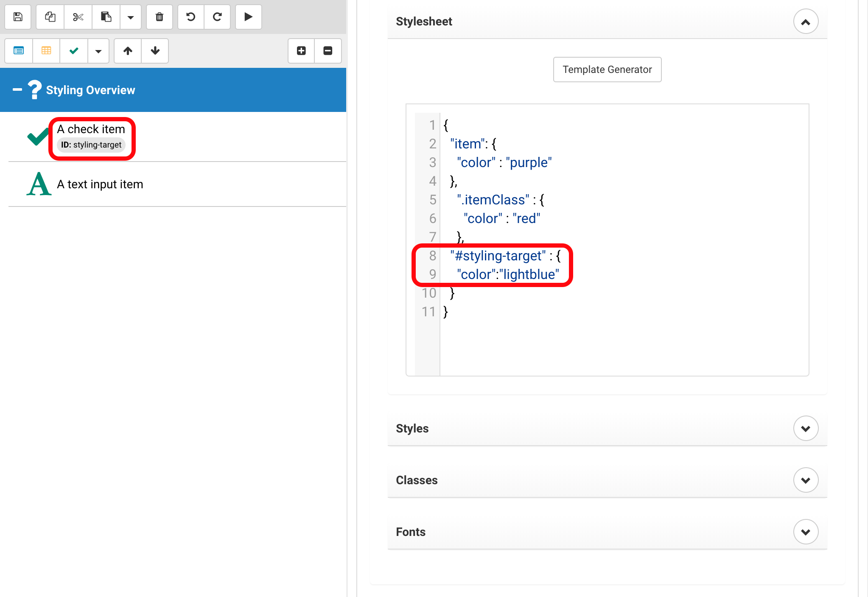This screenshot has width=868, height=597.
Task: Add a list-style item icon
Action: pyautogui.click(x=19, y=51)
